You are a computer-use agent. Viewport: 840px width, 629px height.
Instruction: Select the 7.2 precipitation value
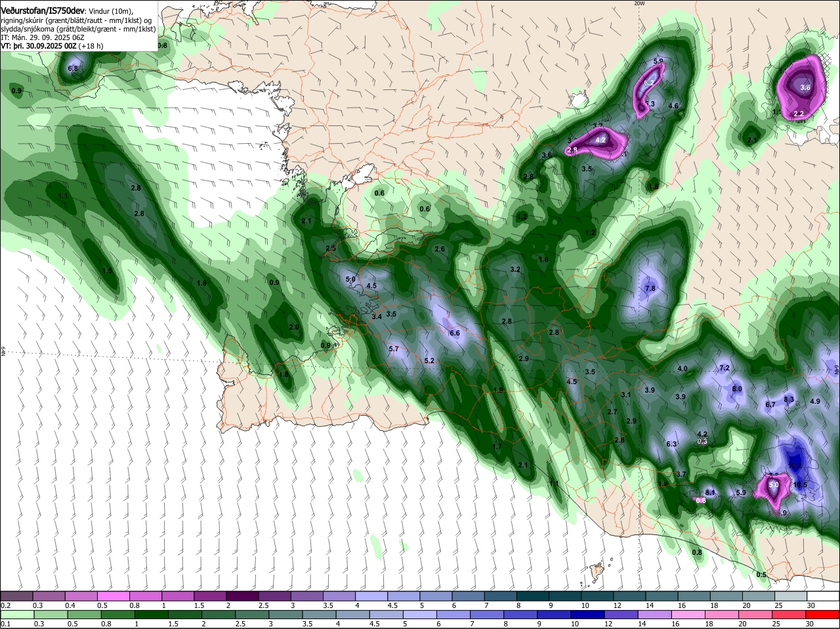pyautogui.click(x=724, y=368)
